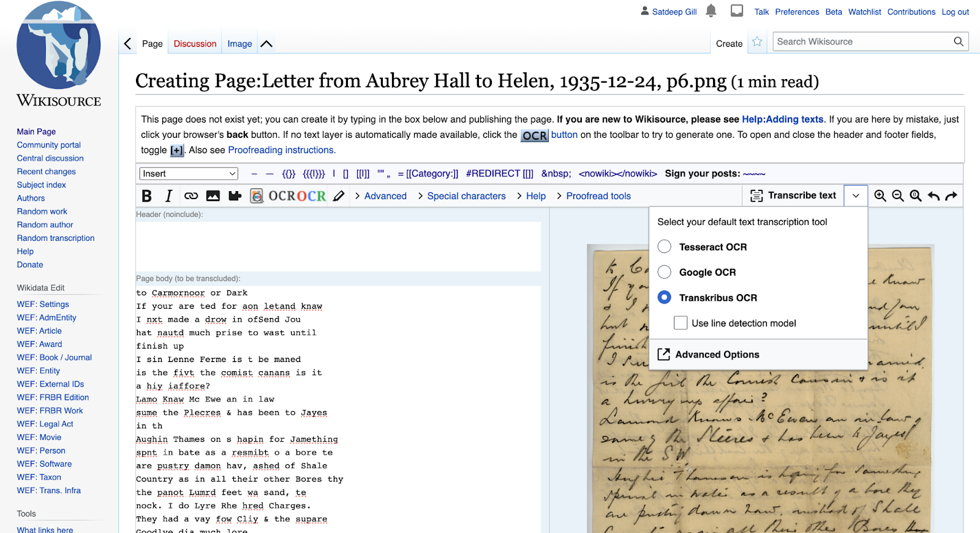Open the Image tab
Screen dimensions: 980x533
pos(239,43)
